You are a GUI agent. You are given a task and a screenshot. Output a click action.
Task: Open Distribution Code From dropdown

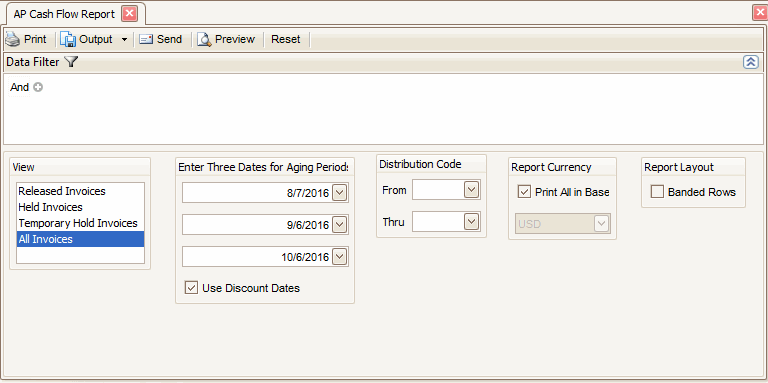tap(472, 190)
